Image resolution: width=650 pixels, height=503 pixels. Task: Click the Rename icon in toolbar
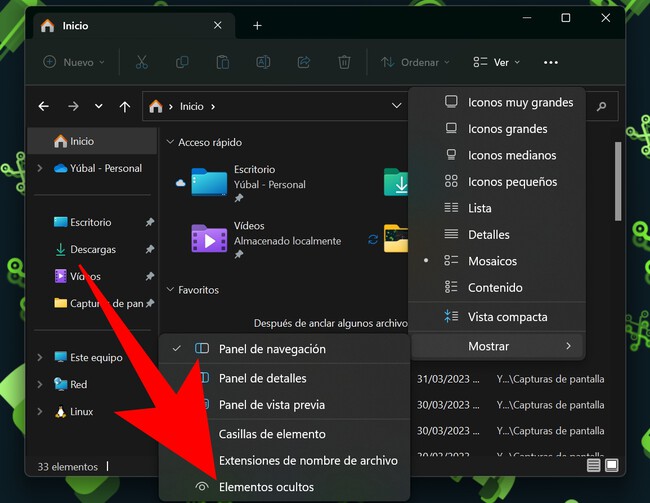(263, 62)
